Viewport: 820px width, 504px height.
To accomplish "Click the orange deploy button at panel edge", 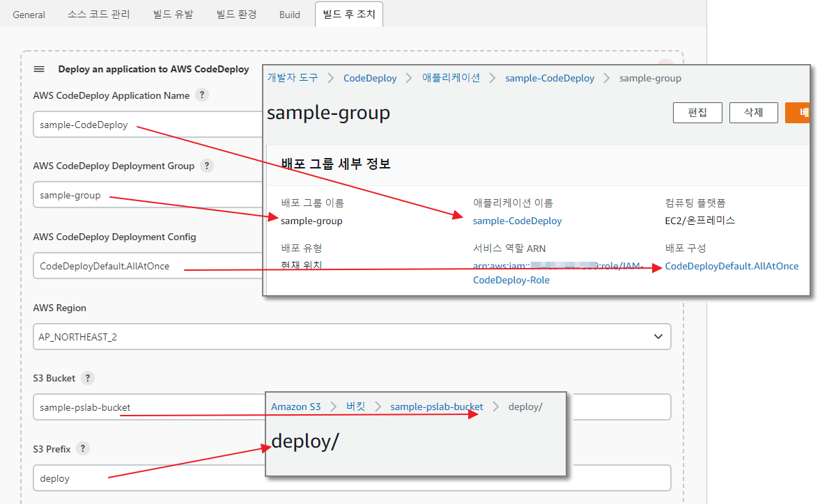I will [798, 112].
